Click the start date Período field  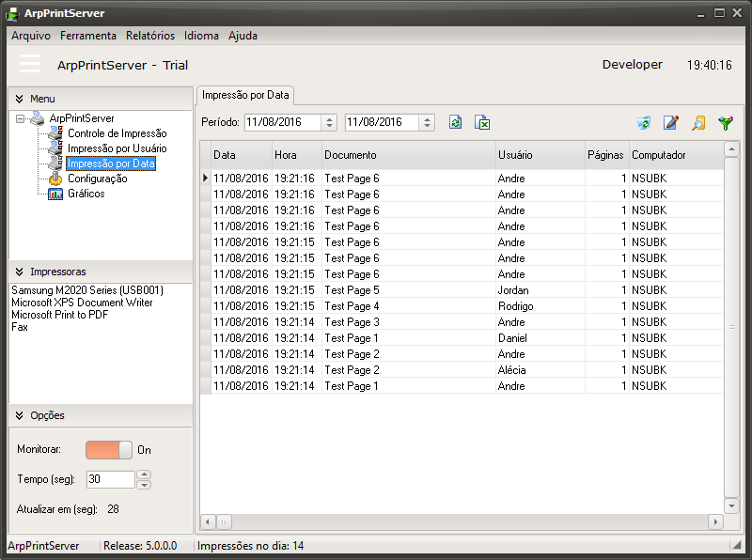pyautogui.click(x=282, y=122)
